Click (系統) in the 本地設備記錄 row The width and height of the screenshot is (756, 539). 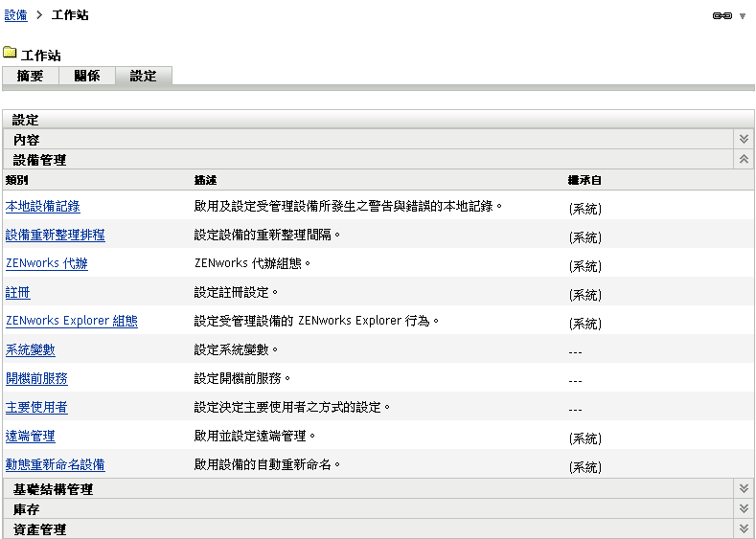pos(584,208)
